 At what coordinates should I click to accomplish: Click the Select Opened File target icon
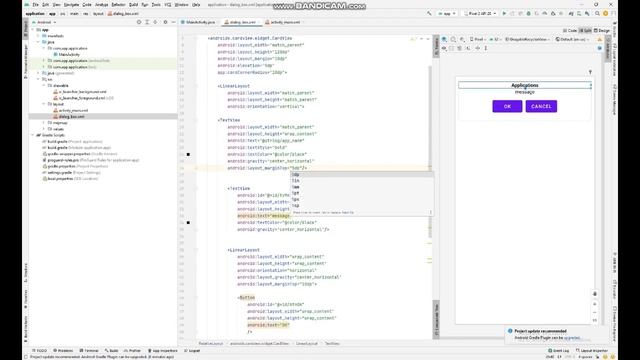[139, 22]
